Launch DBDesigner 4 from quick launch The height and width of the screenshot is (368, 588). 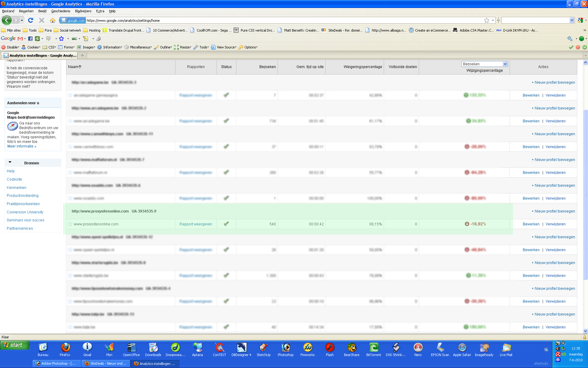(241, 350)
